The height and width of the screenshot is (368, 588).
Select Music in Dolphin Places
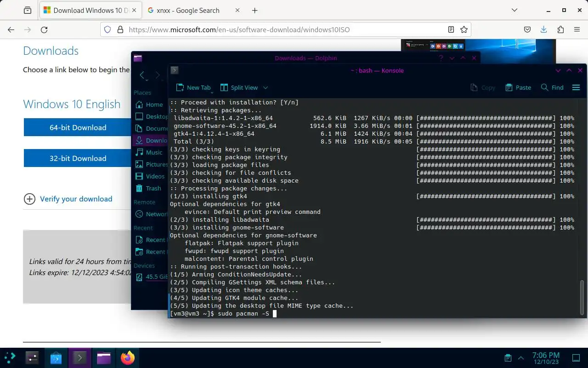(150, 152)
